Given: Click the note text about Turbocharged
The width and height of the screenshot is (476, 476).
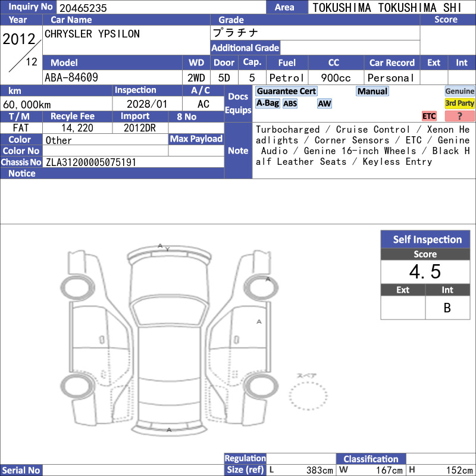Looking at the screenshot, I should (x=363, y=145).
